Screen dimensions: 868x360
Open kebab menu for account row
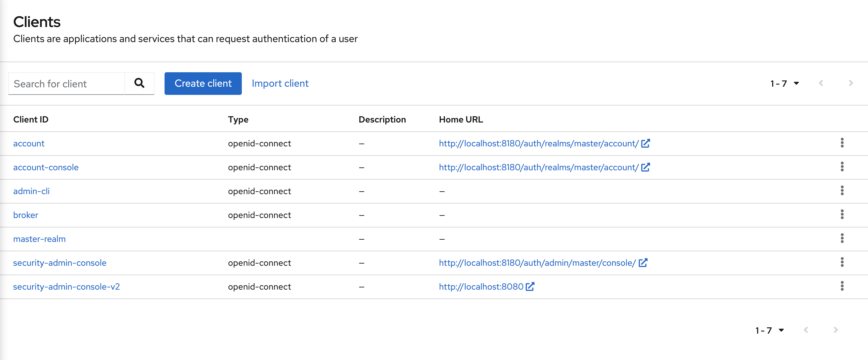(842, 143)
